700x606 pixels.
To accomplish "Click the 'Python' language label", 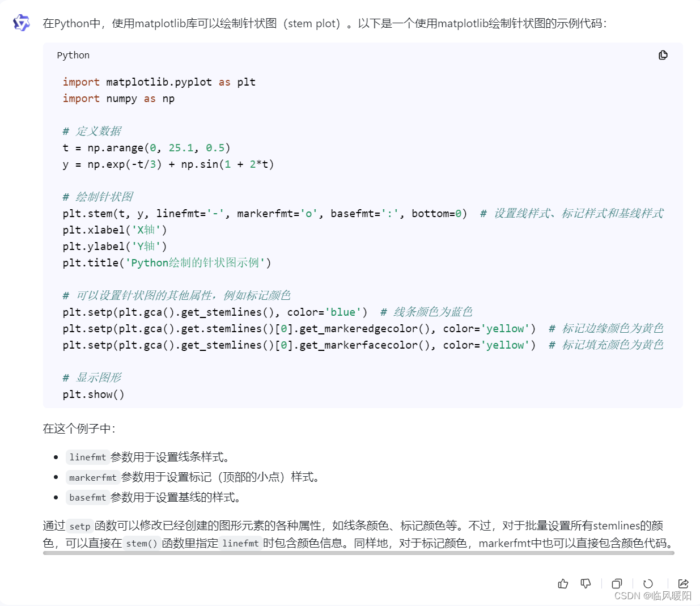I will point(73,55).
